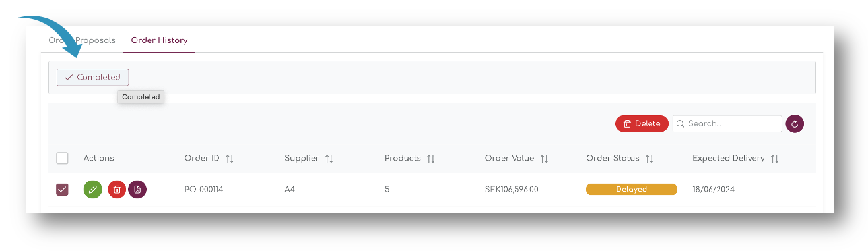
Task: Switch to the Order Proposals tab
Action: (82, 40)
